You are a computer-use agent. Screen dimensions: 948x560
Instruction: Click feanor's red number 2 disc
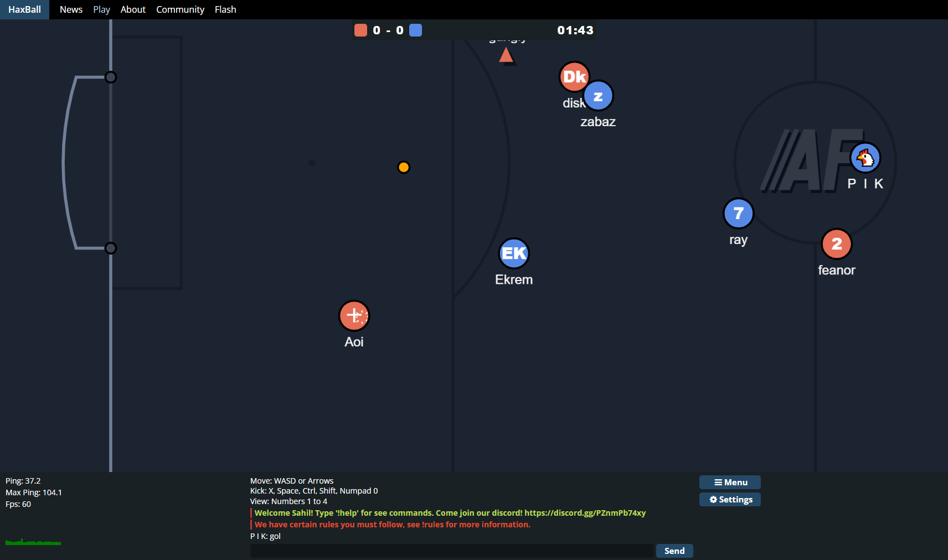click(x=836, y=244)
